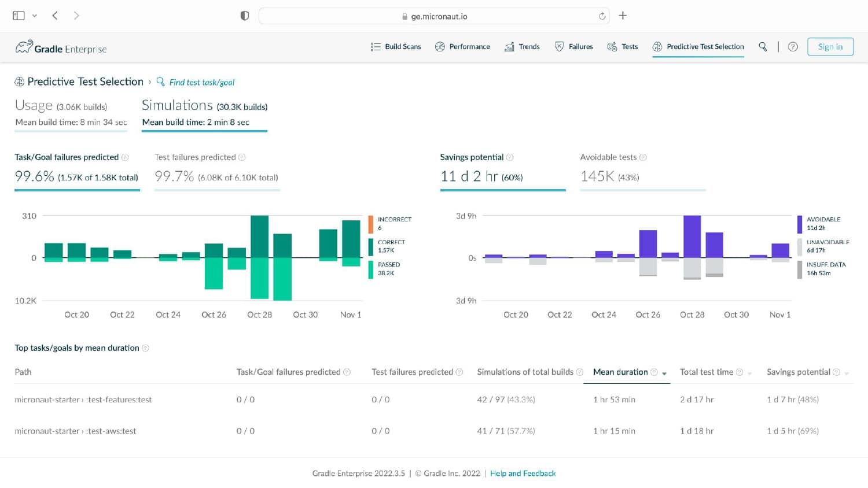Open the Help and Feedback link
868x488 pixels.
523,474
